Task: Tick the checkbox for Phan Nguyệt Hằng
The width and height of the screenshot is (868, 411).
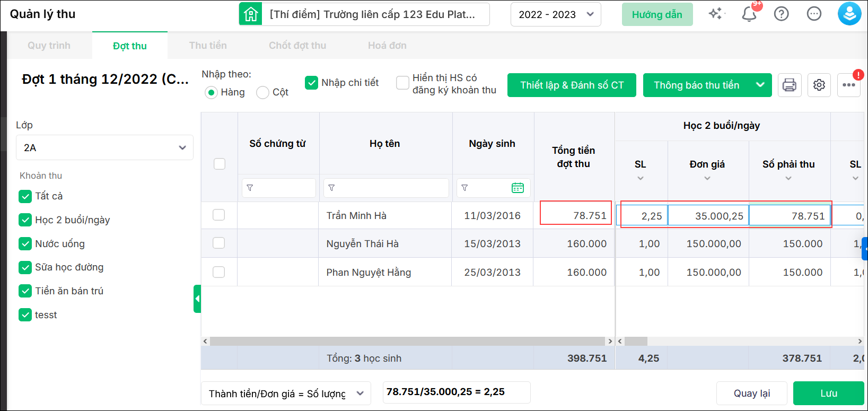Action: click(218, 272)
